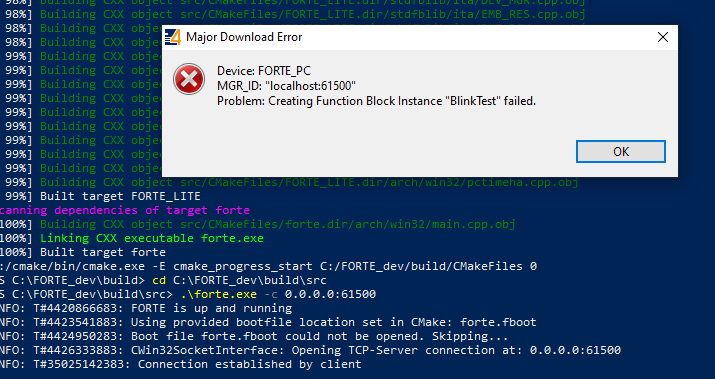Click the Major Download Error title text

pyautogui.click(x=244, y=37)
